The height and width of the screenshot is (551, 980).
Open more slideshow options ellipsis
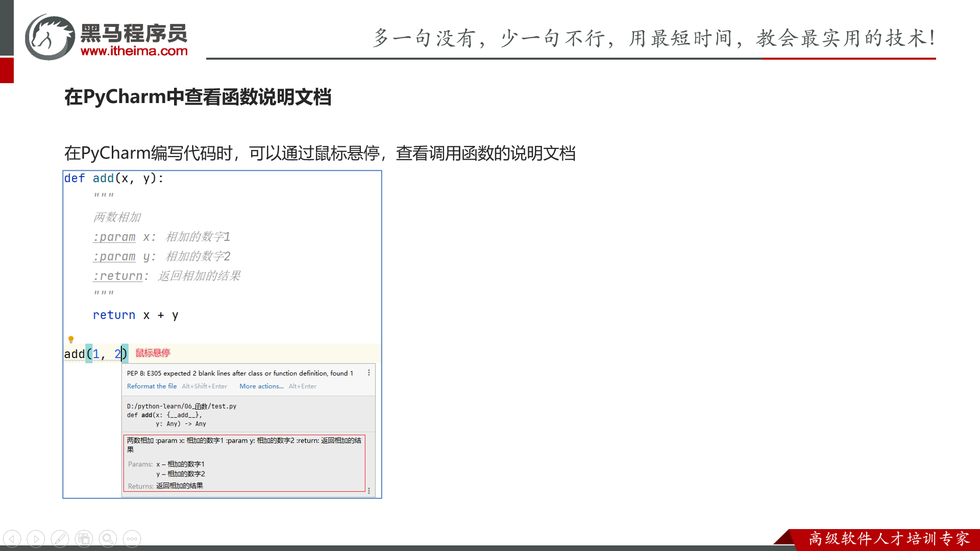(x=132, y=539)
